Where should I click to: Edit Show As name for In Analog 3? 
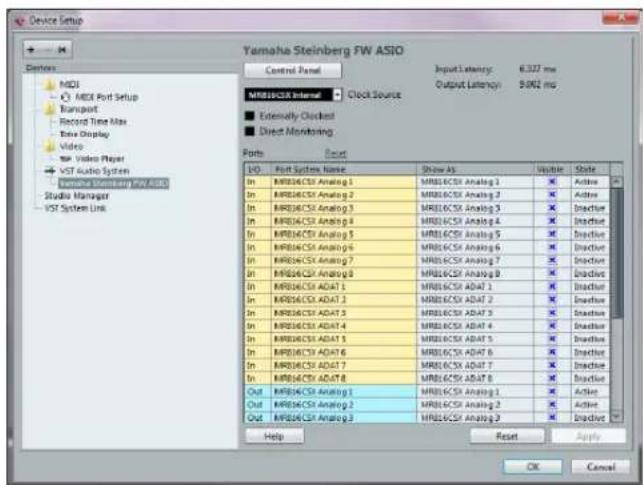click(x=475, y=208)
